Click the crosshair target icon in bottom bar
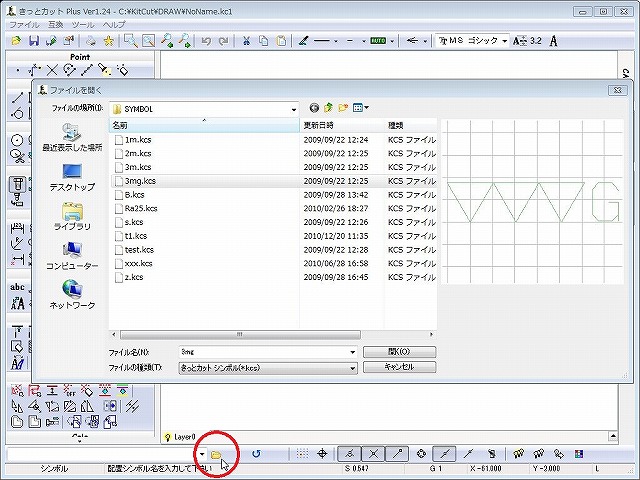The image size is (640, 480). [322, 453]
